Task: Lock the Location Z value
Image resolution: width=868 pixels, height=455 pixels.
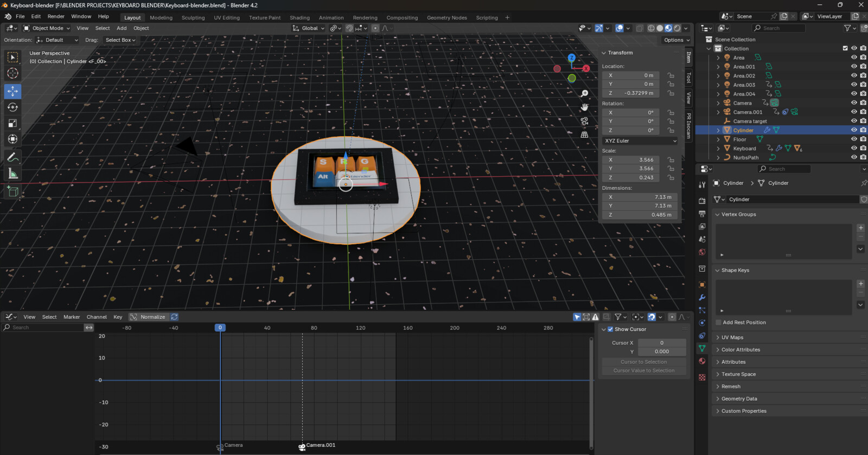Action: tap(671, 93)
